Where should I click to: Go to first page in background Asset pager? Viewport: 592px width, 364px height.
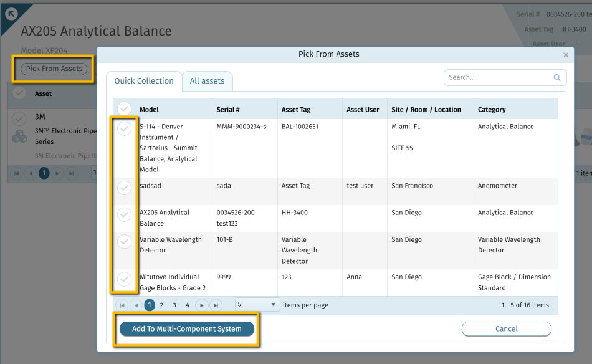tap(17, 173)
